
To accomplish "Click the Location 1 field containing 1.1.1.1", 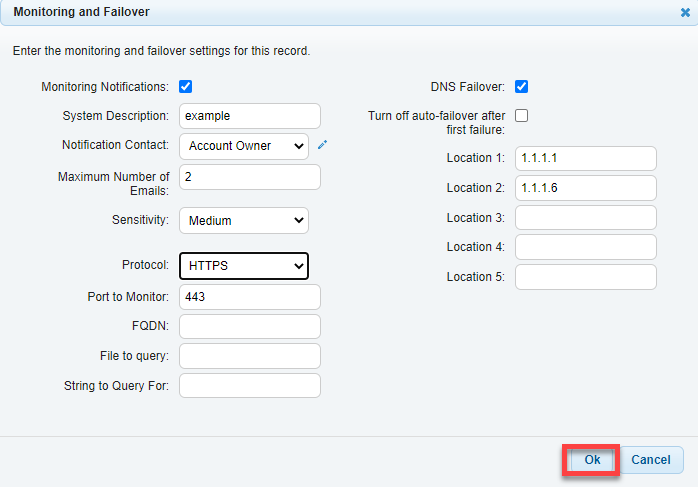I will [586, 158].
